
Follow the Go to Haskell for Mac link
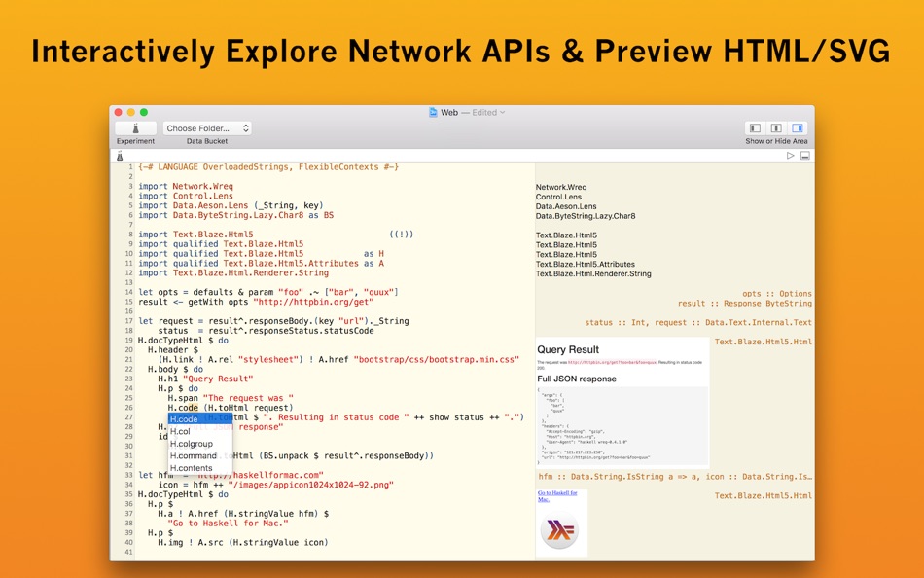557,496
